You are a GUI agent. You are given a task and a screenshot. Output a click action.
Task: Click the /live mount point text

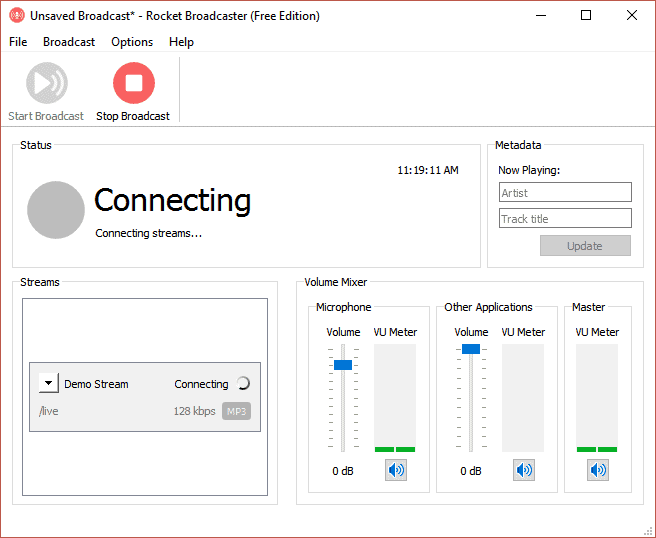(x=49, y=411)
